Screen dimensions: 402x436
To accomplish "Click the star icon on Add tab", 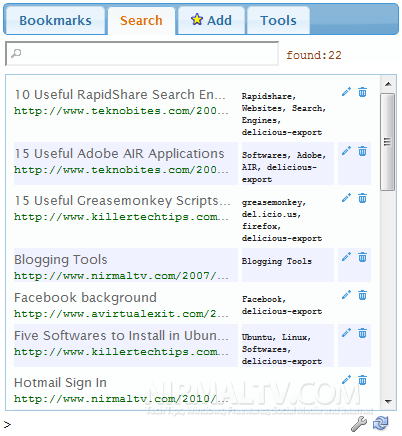I will (x=197, y=20).
